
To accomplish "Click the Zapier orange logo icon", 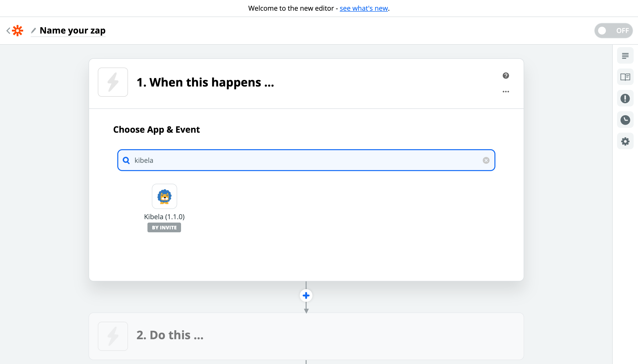I will [x=18, y=31].
